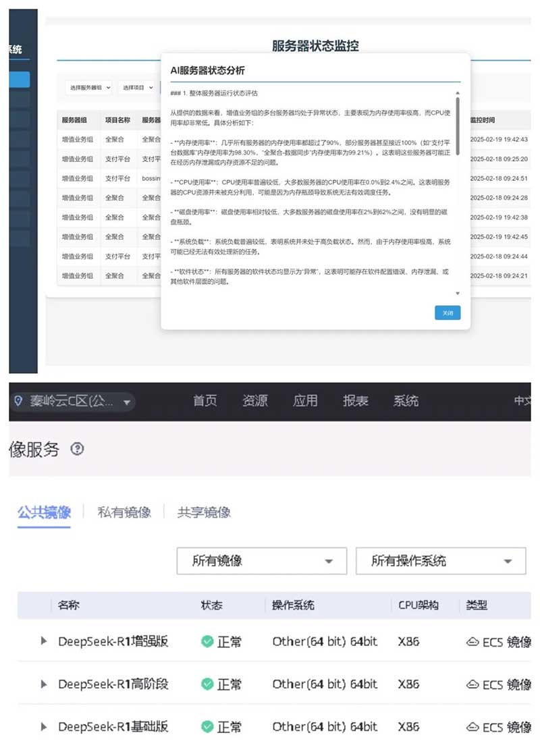The width and height of the screenshot is (540, 756).
Task: Expand the DeepSeek-R1增强版 row
Action: pos(43,641)
